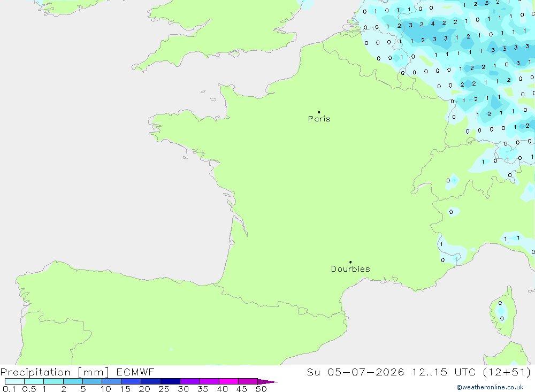Viewport: 535px width, 392px height.
Task: Click the '12..15 UTC' time text
Action: [x=444, y=372]
